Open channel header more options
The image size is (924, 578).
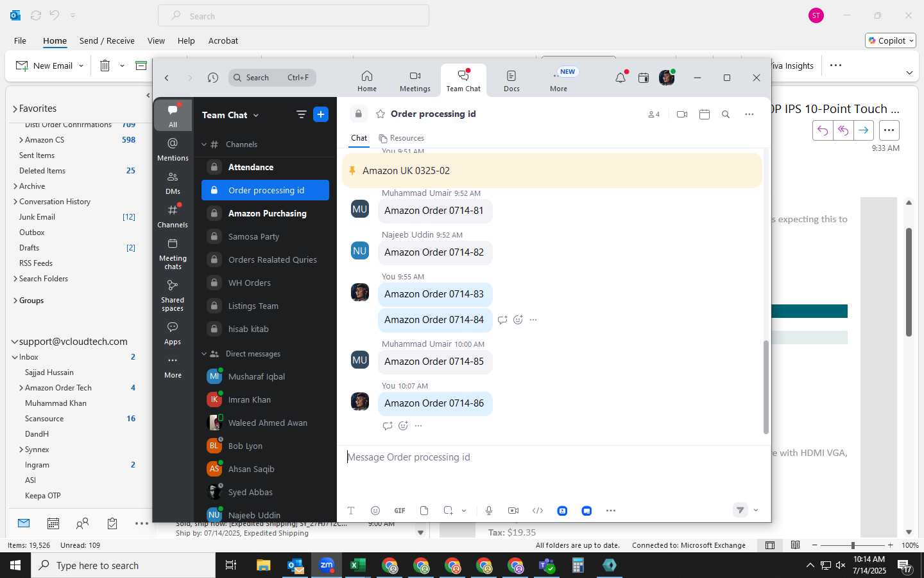pos(749,114)
